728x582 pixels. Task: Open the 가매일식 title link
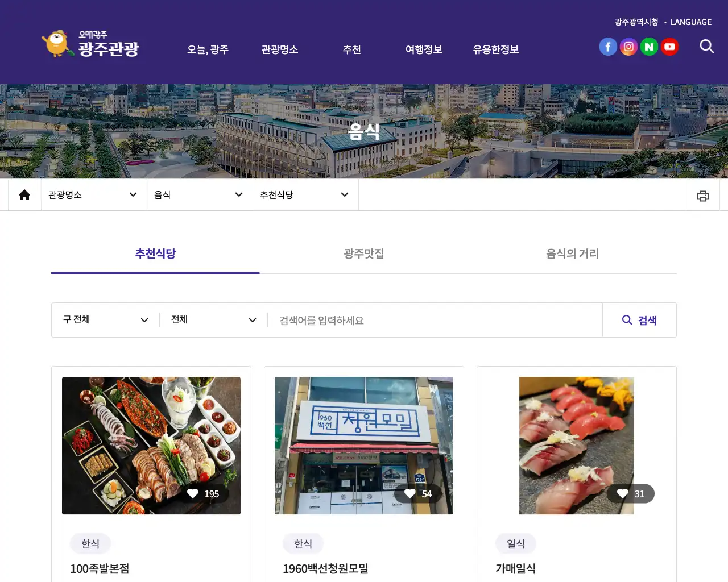click(515, 568)
